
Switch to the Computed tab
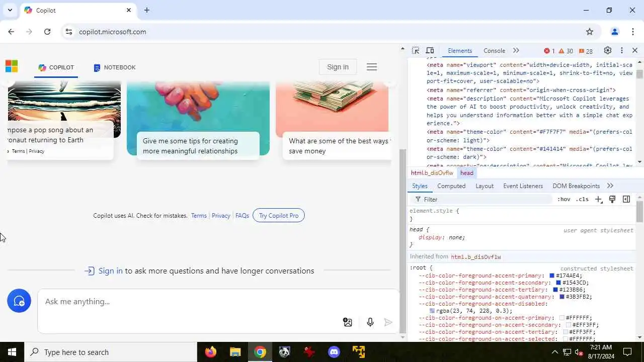pyautogui.click(x=451, y=186)
